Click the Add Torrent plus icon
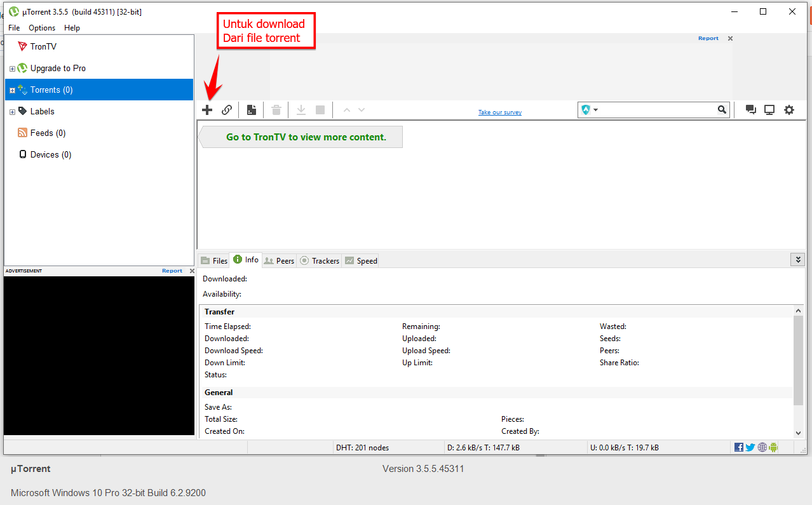The width and height of the screenshot is (812, 505). click(x=207, y=110)
